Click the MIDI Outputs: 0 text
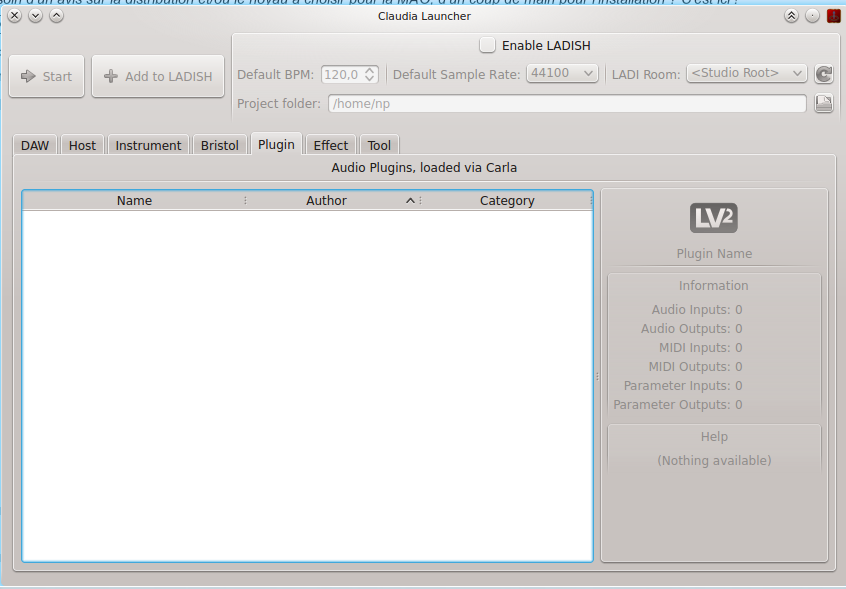 pyautogui.click(x=695, y=367)
